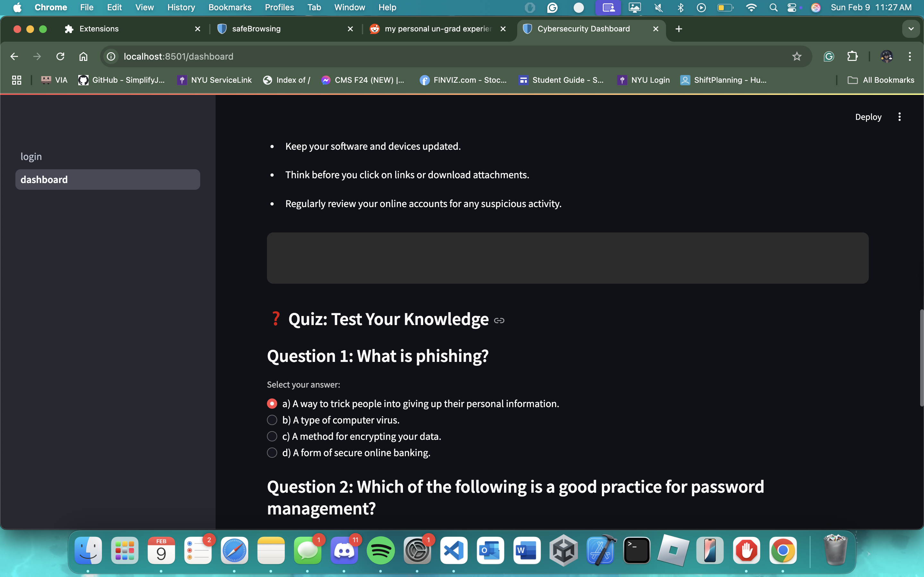Bookmark this page with star icon
The width and height of the screenshot is (924, 577).
[797, 56]
